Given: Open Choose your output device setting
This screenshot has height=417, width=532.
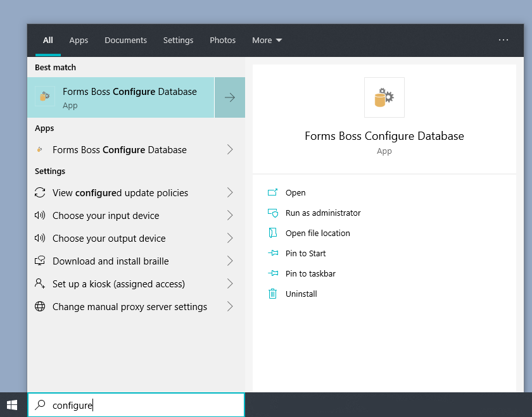Looking at the screenshot, I should pyautogui.click(x=109, y=239).
